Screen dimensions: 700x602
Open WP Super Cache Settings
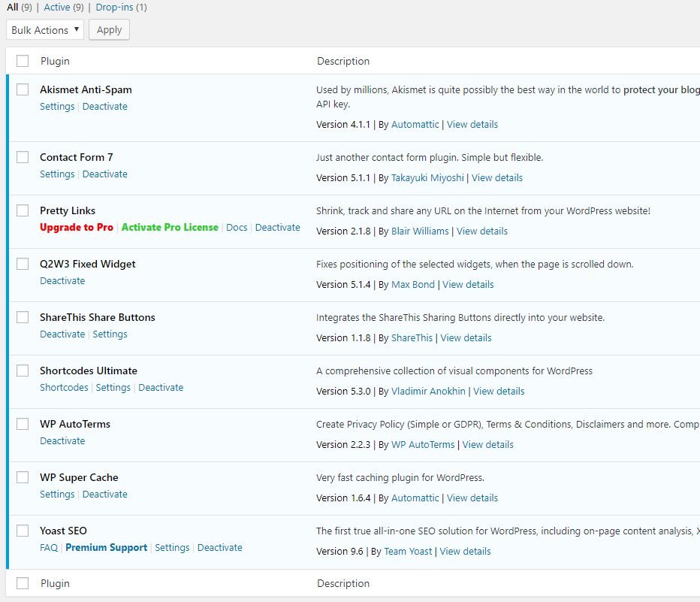click(x=57, y=495)
